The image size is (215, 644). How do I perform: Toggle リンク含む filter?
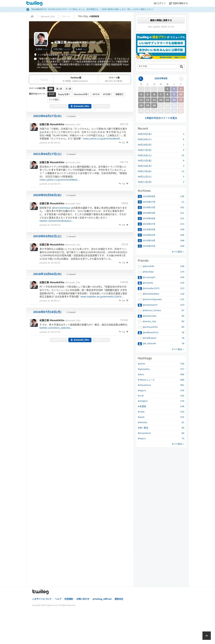tap(54, 100)
